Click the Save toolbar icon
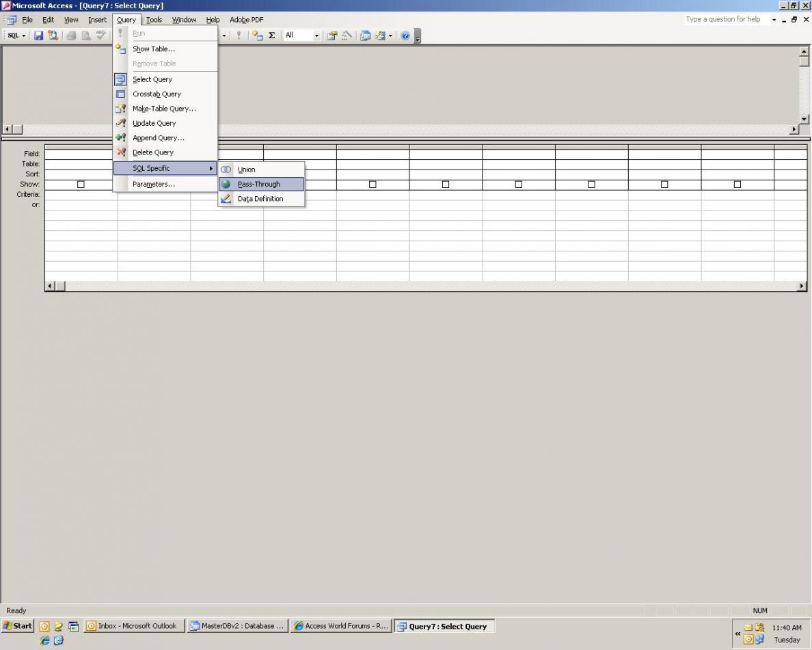Image resolution: width=812 pixels, height=650 pixels. click(x=38, y=36)
